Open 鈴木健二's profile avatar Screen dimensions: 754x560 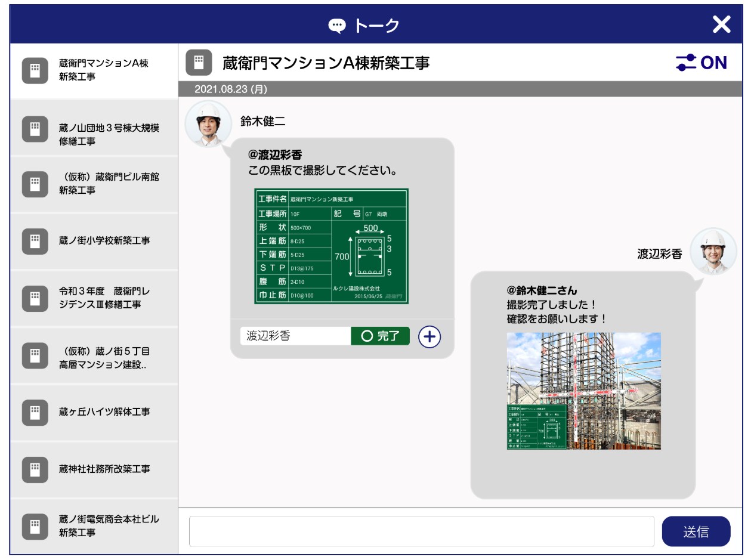[208, 123]
